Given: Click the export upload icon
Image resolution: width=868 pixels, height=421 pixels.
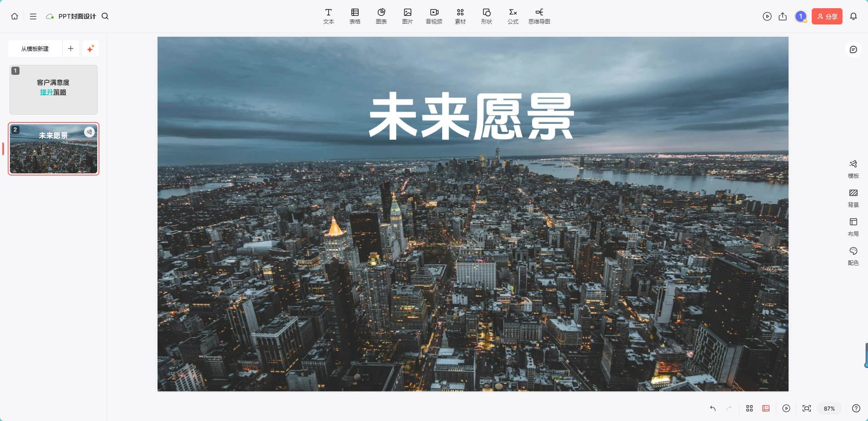Looking at the screenshot, I should 783,16.
